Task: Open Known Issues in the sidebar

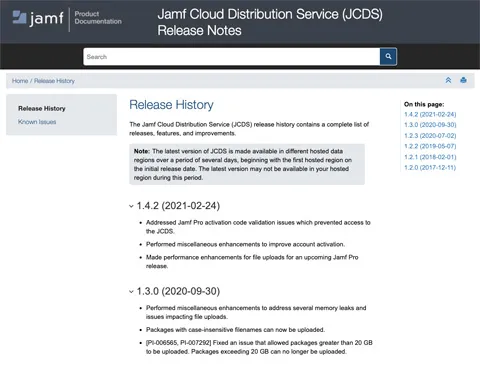Action: point(37,122)
